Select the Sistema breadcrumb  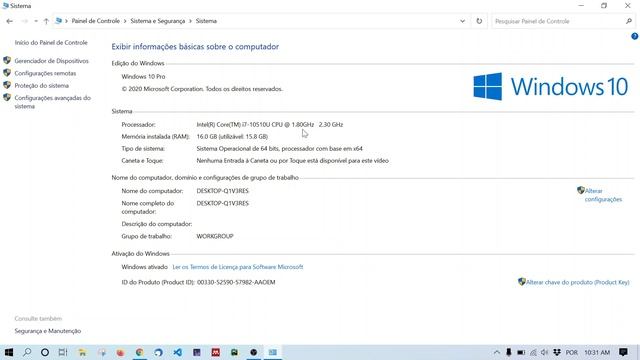click(206, 21)
